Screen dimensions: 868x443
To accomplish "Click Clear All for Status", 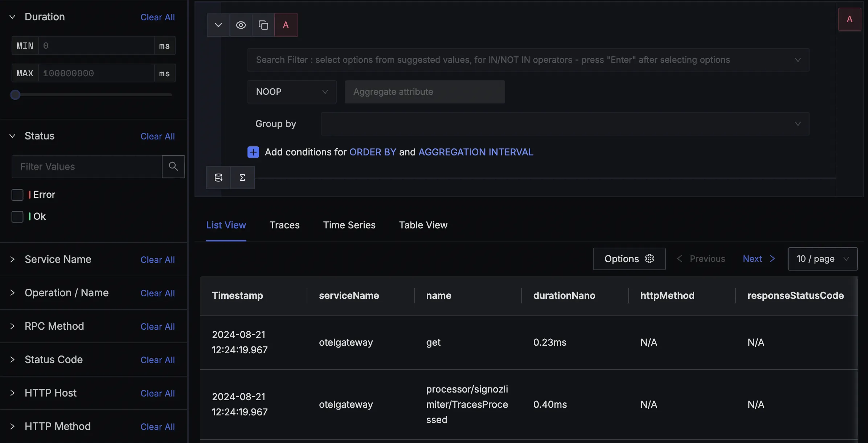I will [157, 136].
